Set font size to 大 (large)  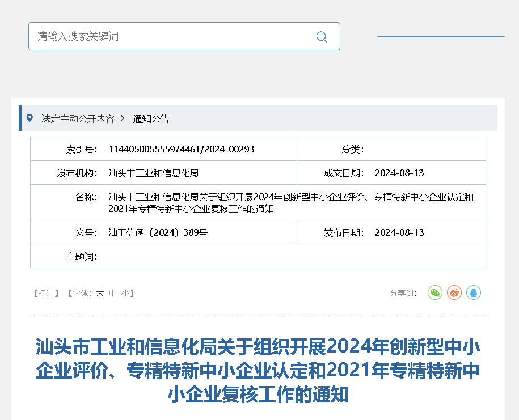[100, 293]
